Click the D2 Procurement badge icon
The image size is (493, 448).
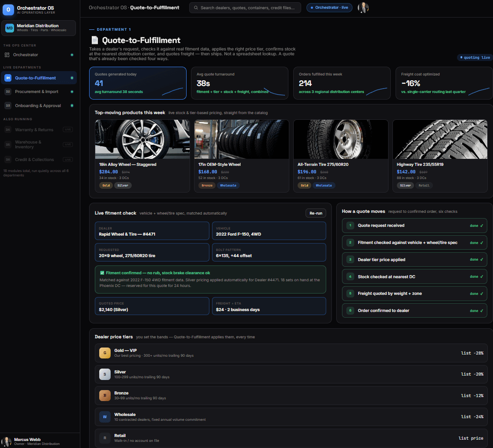click(x=8, y=92)
